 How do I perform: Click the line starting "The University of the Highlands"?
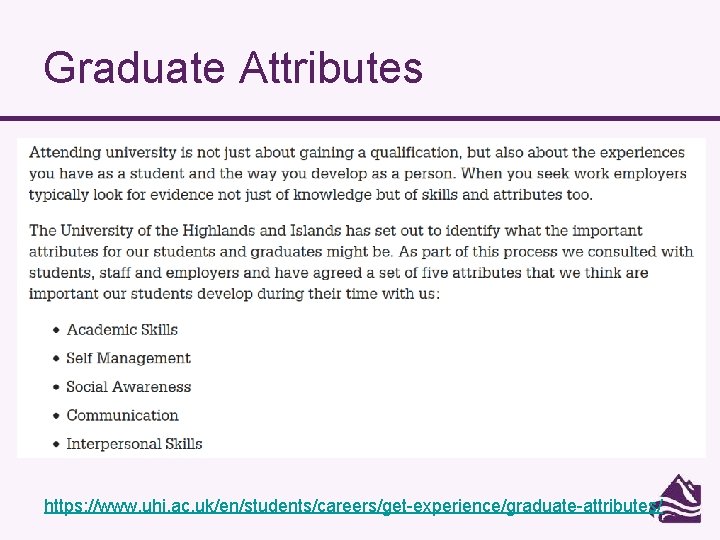[x=335, y=231]
